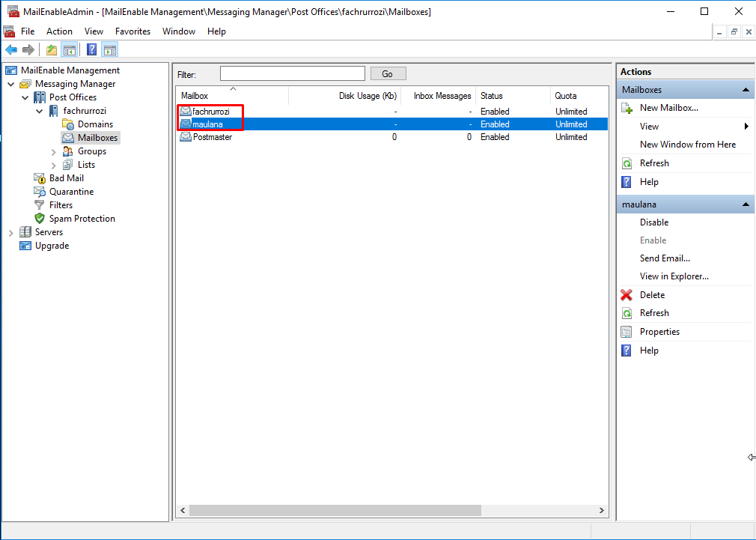This screenshot has height=540, width=756.
Task: Click the Help question mark toolbar icon
Action: (x=90, y=49)
